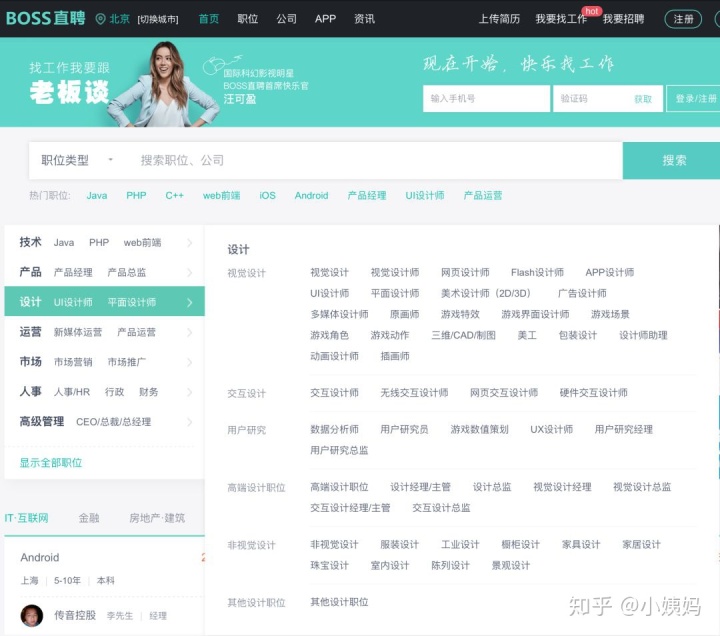Image resolution: width=720 pixels, height=636 pixels.
Task: Click hot job C++
Action: click(x=174, y=196)
